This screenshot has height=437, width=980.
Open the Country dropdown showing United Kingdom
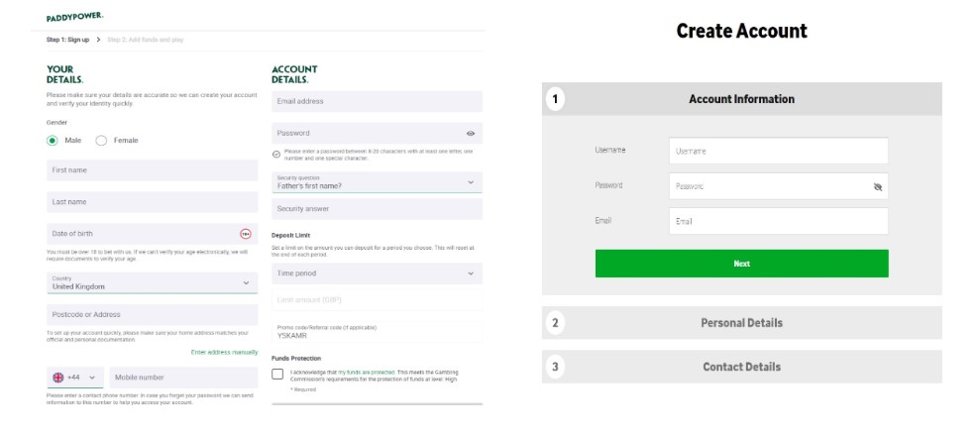pyautogui.click(x=152, y=282)
